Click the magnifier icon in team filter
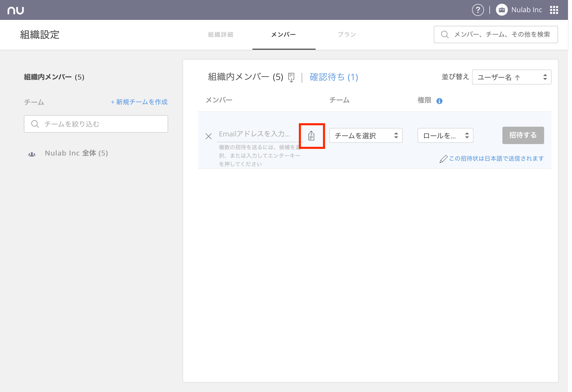The width and height of the screenshot is (572, 392). 35,124
